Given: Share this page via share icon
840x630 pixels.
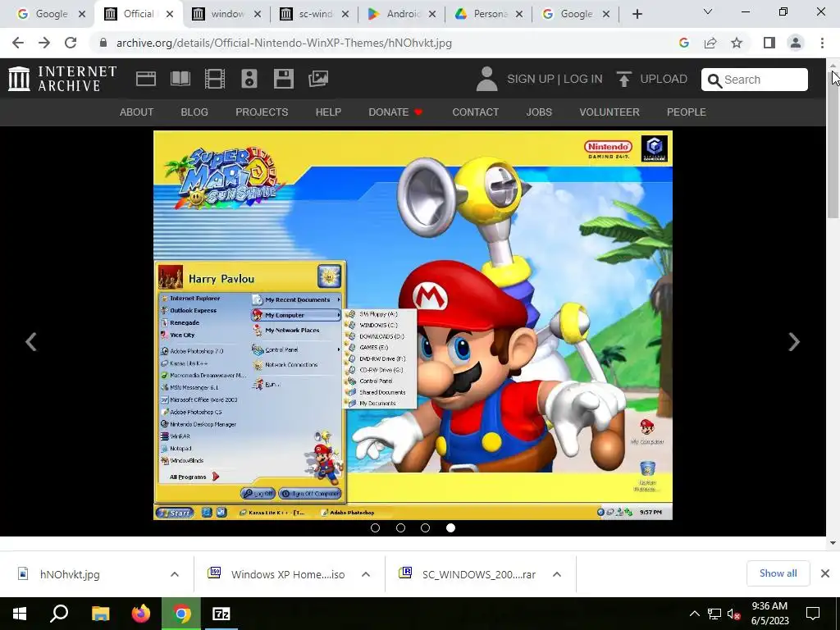Looking at the screenshot, I should coord(710,43).
